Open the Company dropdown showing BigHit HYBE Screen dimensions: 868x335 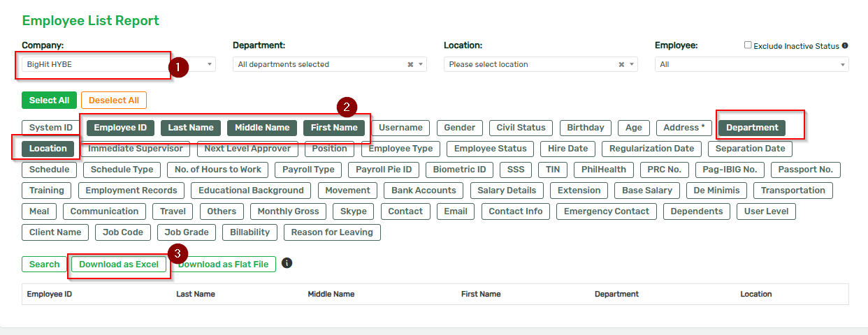117,64
